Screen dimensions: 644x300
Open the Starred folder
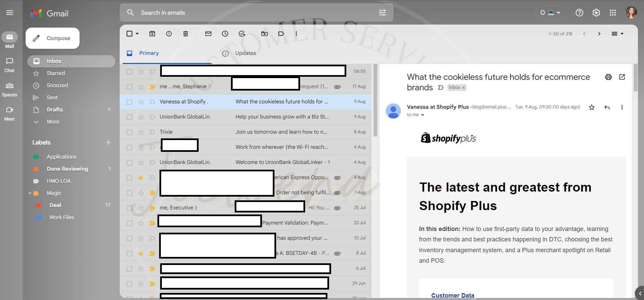point(71,73)
